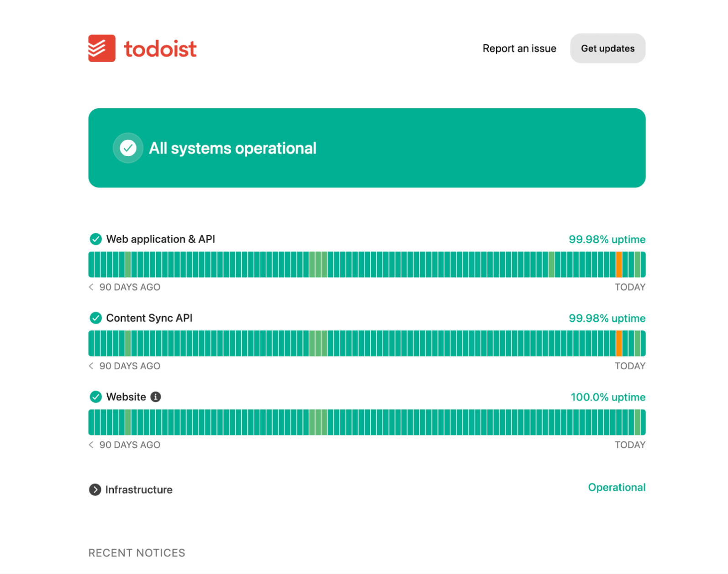Click the orange incident bar for Web application

619,264
